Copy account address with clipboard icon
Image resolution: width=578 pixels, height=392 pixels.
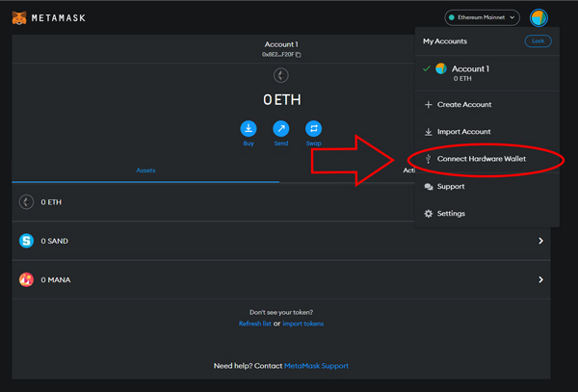298,55
